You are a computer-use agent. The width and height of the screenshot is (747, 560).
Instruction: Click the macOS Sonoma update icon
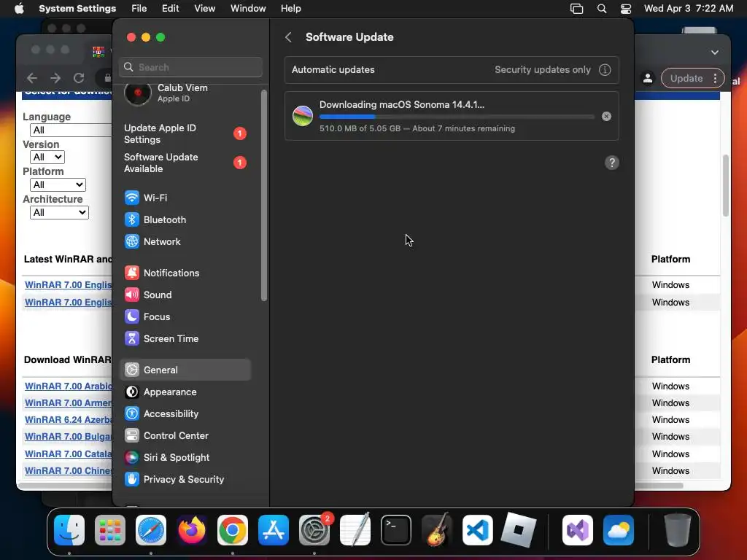pyautogui.click(x=303, y=116)
